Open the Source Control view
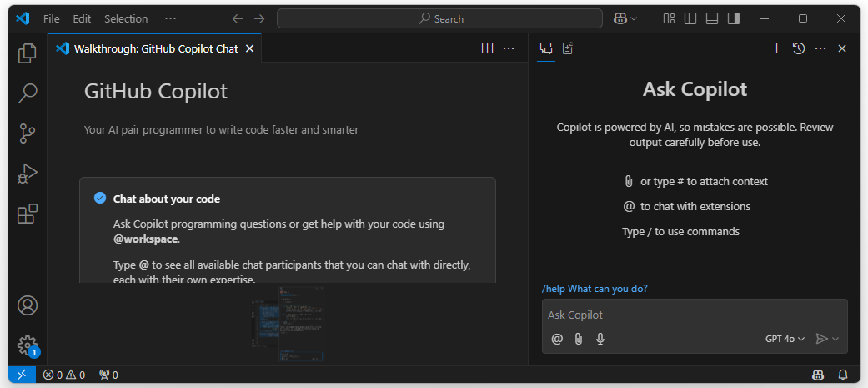The image size is (868, 388). click(28, 134)
